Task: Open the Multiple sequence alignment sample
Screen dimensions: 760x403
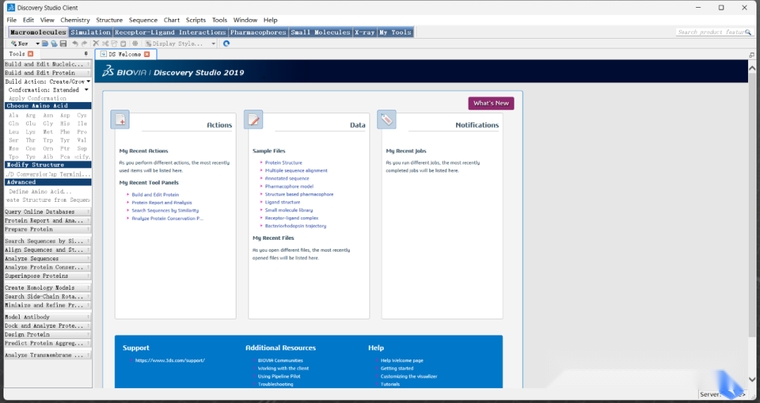Action: point(296,170)
